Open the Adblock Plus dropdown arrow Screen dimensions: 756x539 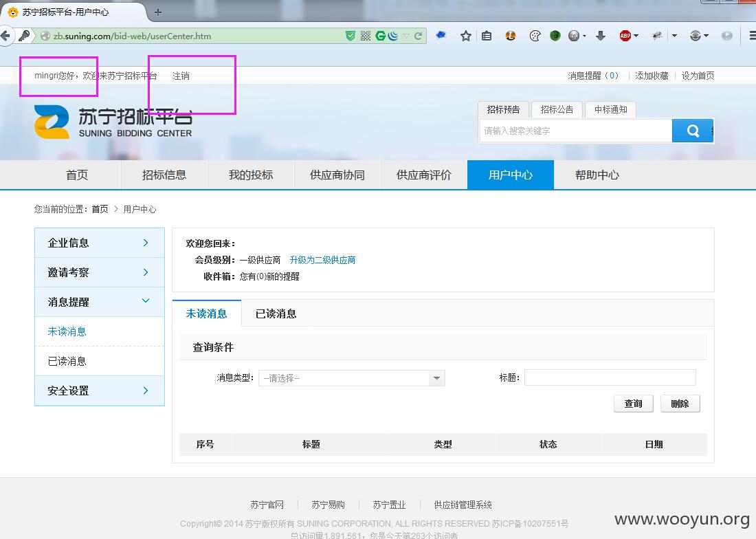(x=636, y=36)
